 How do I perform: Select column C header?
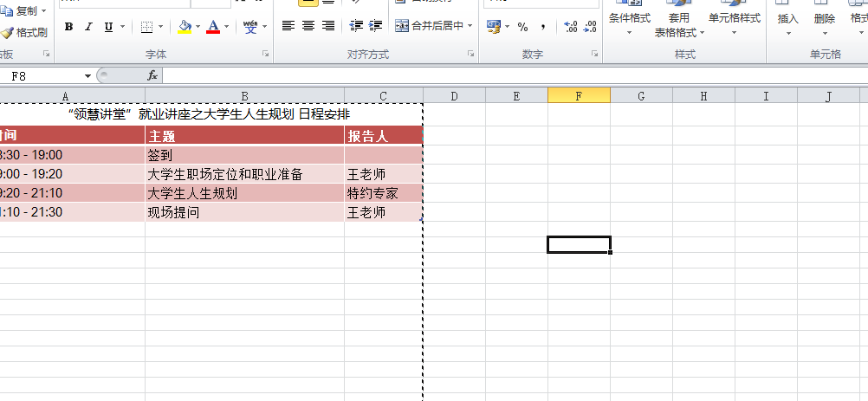tap(383, 96)
